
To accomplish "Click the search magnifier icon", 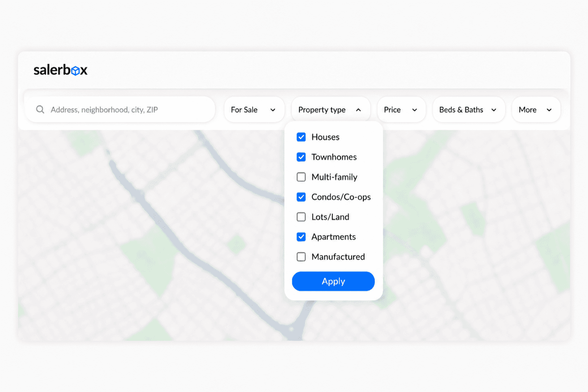I will tap(40, 110).
